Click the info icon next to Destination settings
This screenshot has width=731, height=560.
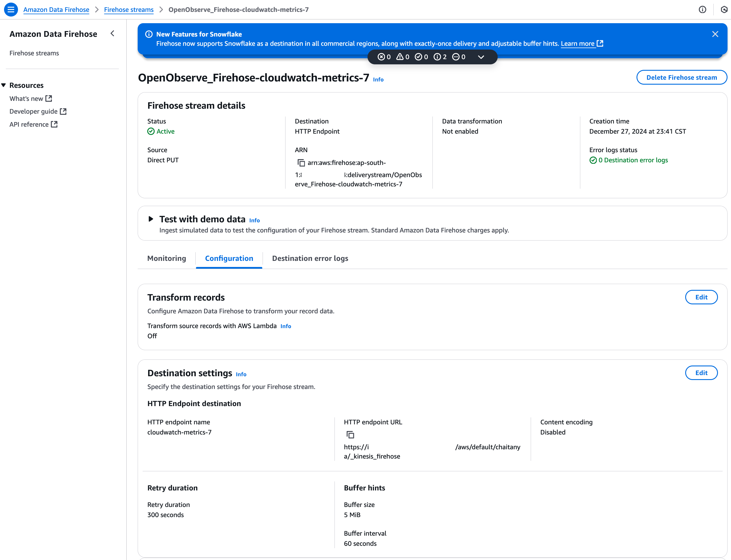tap(241, 374)
